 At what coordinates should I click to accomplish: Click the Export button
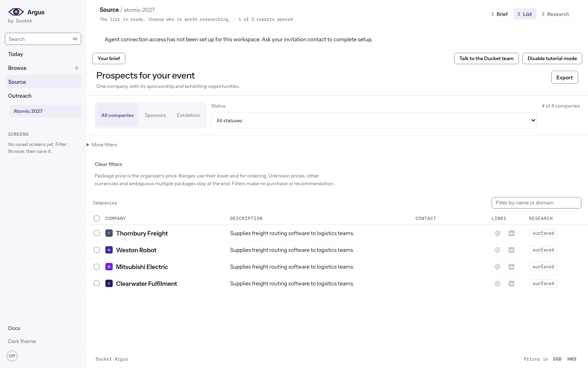(x=565, y=77)
